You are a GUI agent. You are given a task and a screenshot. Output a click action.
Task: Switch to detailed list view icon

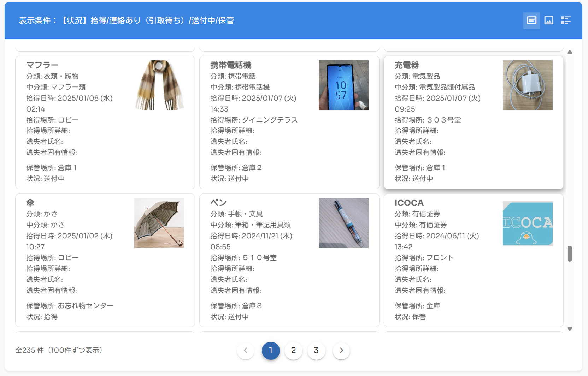pos(566,20)
